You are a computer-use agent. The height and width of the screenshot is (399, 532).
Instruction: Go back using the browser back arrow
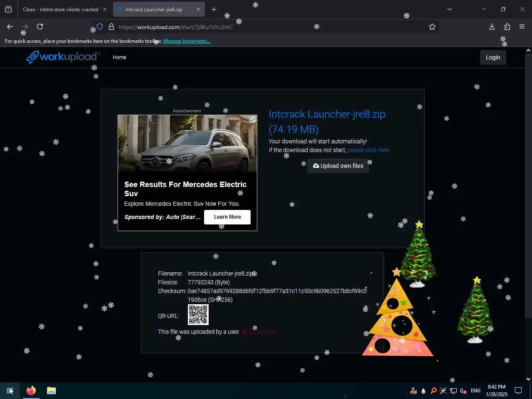10,27
